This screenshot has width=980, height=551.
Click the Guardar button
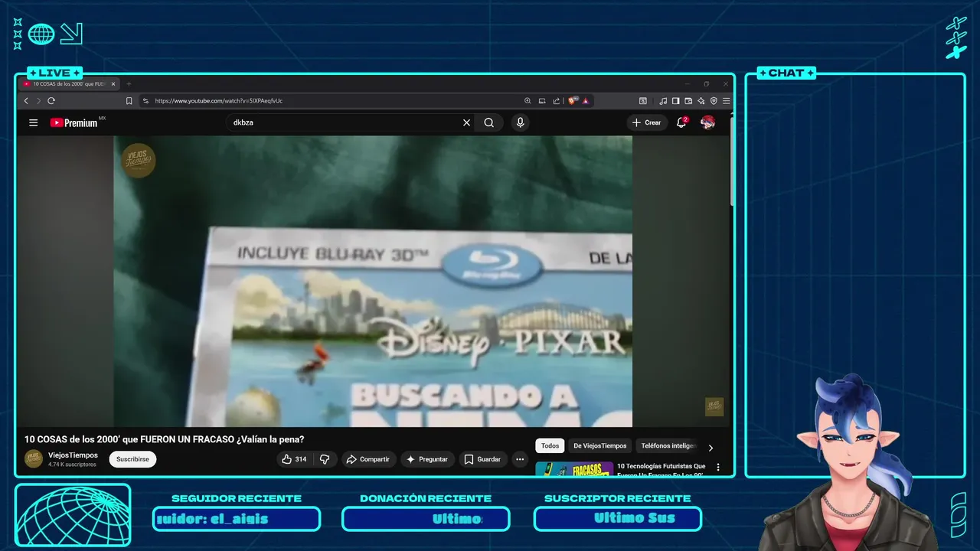click(x=482, y=459)
